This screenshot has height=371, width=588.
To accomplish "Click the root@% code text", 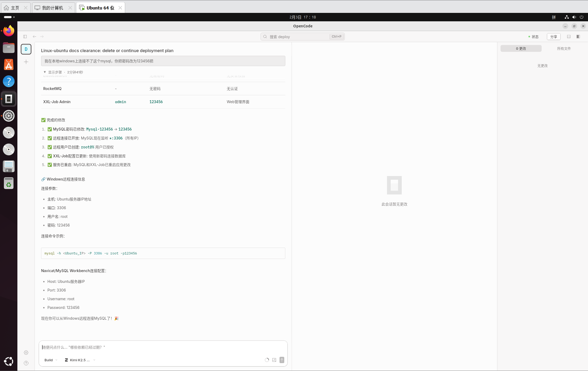I will click(x=87, y=147).
